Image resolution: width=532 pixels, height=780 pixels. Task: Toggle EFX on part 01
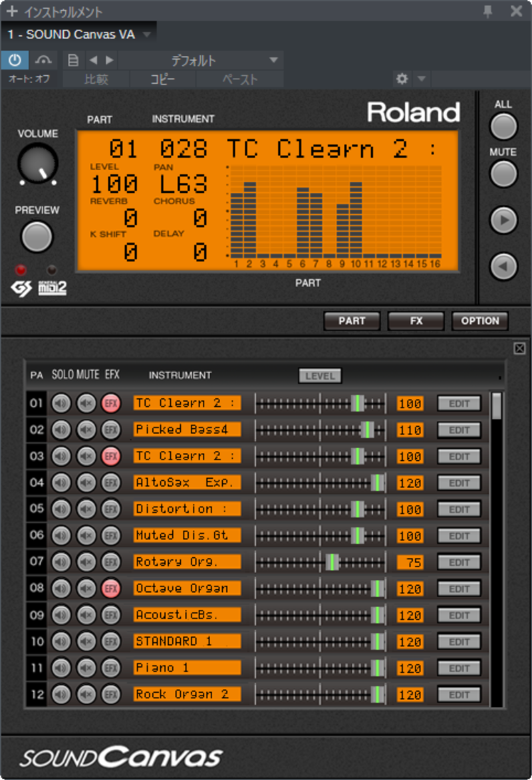click(111, 403)
